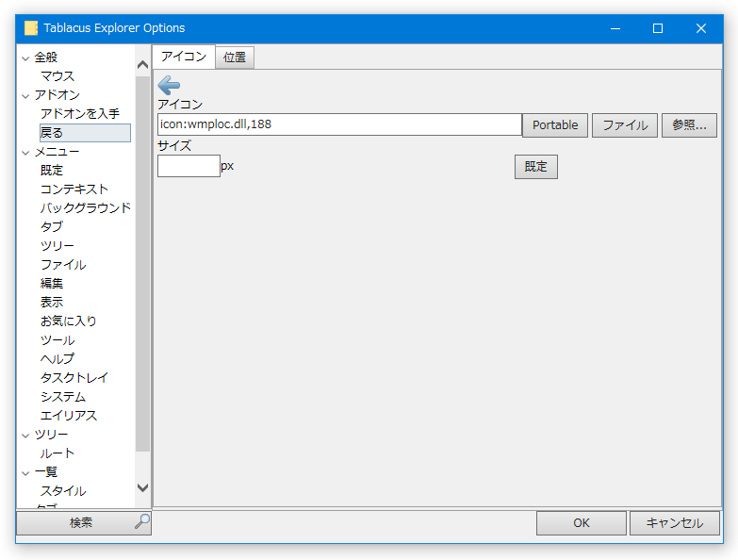The width and height of the screenshot is (738, 560).
Task: Collapse the 一覧 tree section
Action: click(x=25, y=473)
